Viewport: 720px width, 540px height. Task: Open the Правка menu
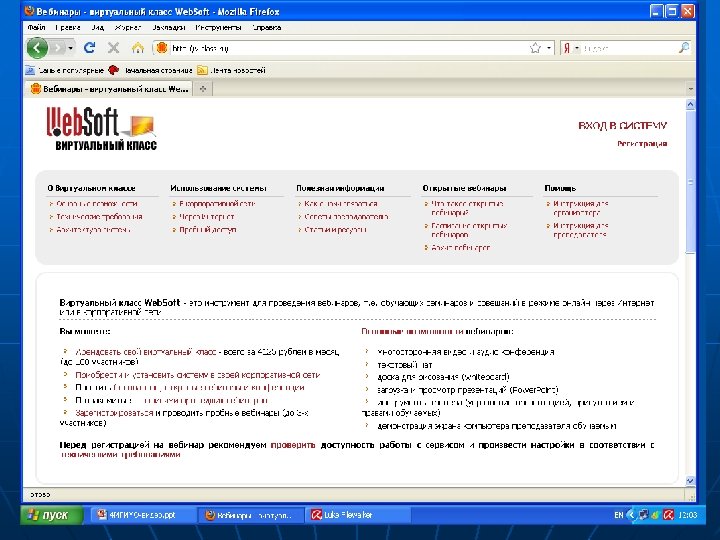click(68, 28)
